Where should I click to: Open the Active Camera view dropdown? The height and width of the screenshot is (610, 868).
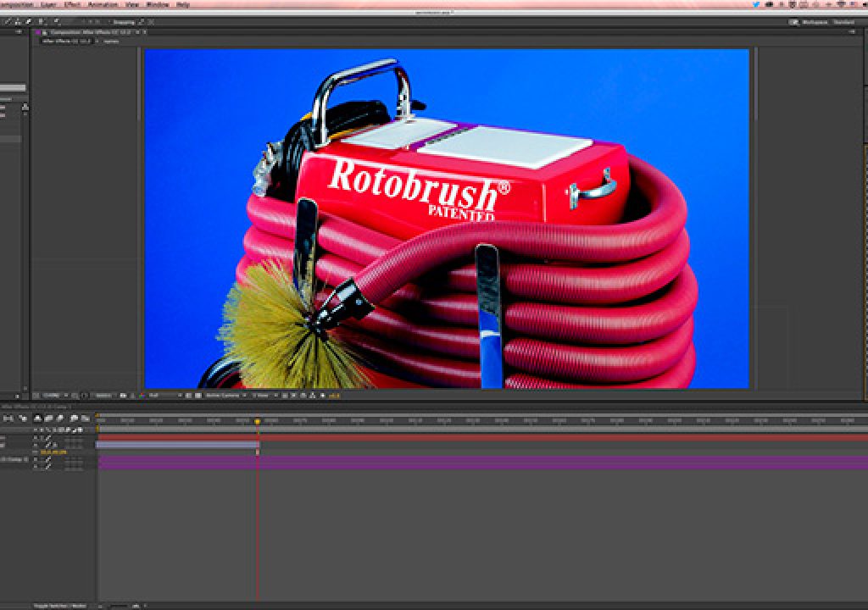[x=226, y=395]
